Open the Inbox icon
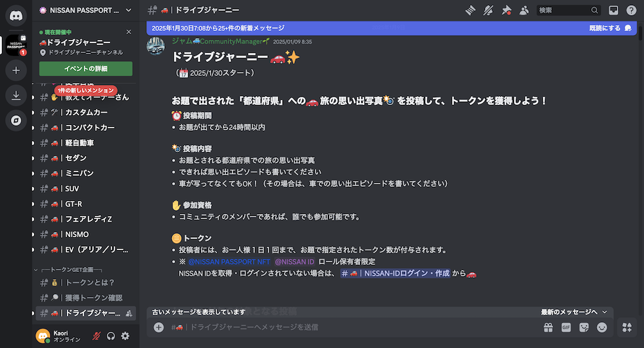 coord(613,10)
